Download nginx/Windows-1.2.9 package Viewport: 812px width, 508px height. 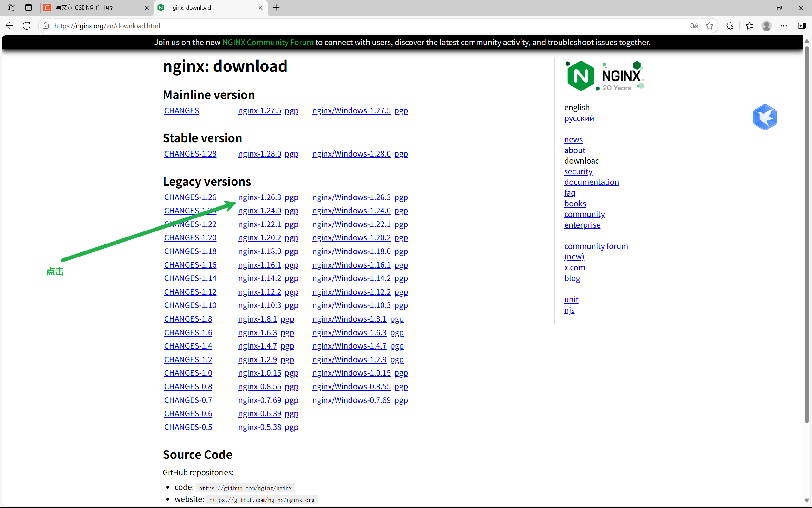point(349,359)
